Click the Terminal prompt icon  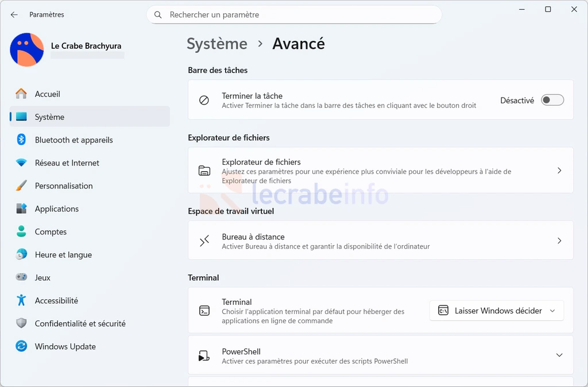[x=204, y=311]
